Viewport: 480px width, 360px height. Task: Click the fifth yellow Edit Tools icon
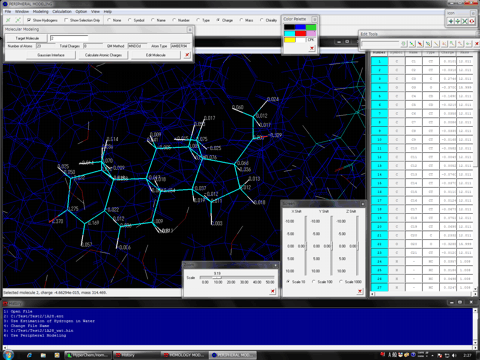pos(436,44)
